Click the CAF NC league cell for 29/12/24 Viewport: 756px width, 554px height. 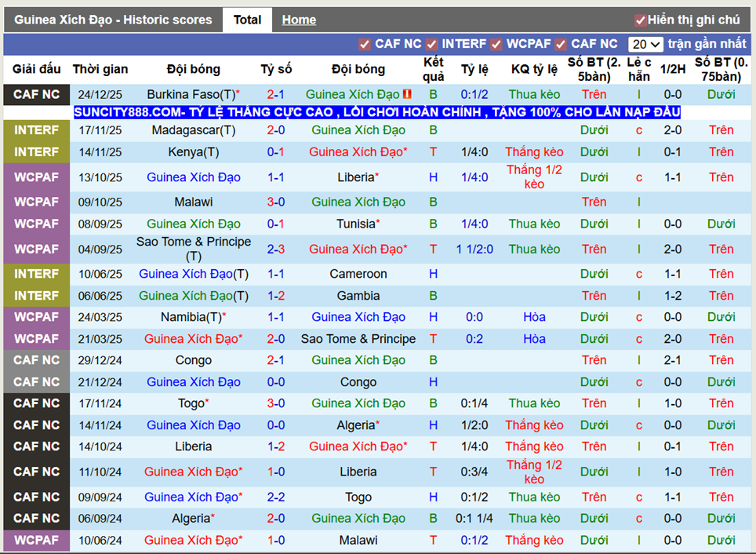(x=37, y=360)
